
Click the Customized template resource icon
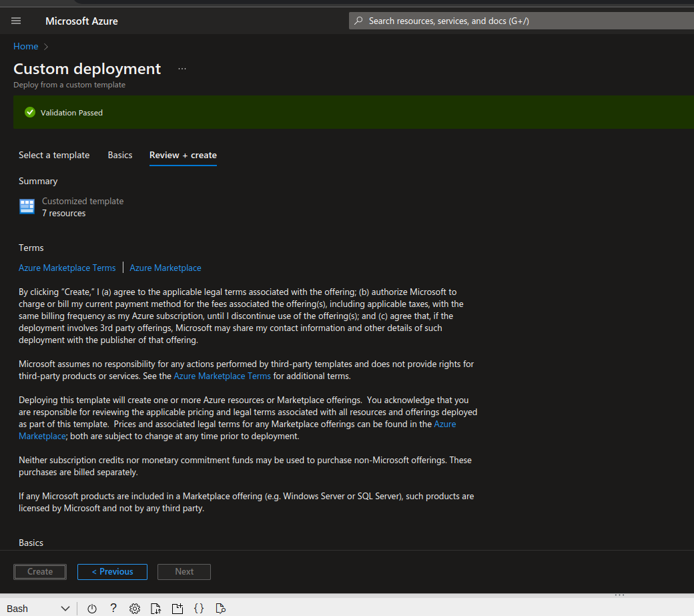coord(27,206)
